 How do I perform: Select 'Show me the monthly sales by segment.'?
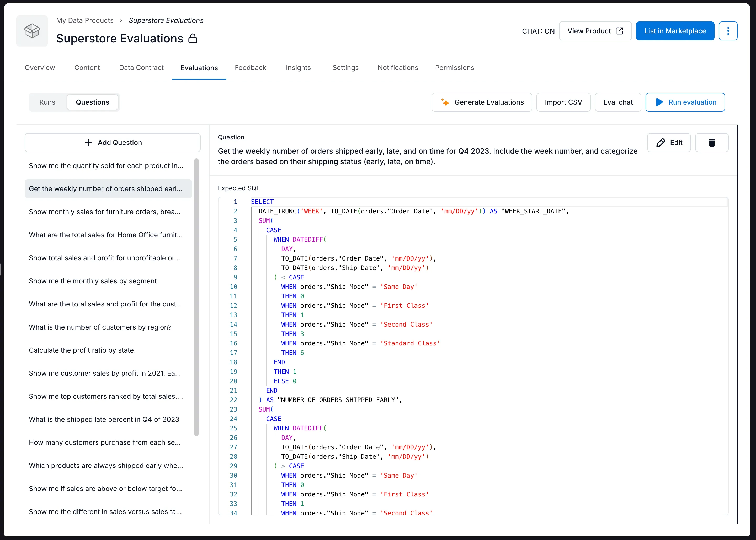click(108, 281)
